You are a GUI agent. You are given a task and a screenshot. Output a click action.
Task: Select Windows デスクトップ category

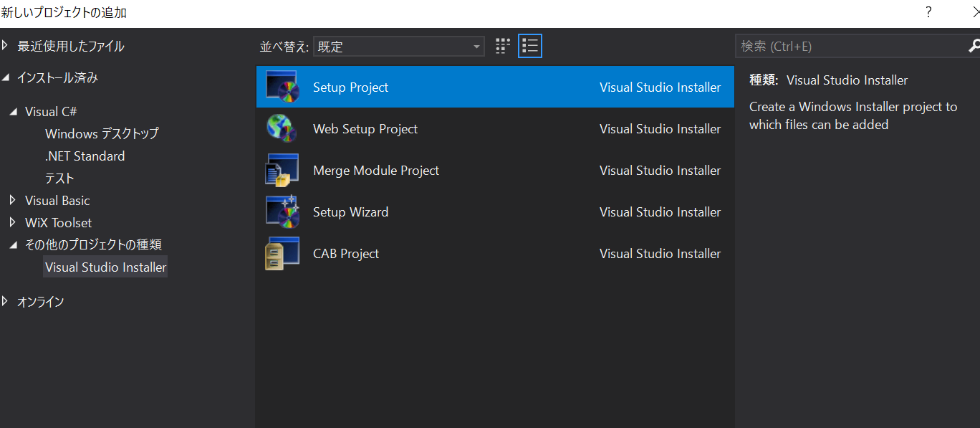[102, 133]
